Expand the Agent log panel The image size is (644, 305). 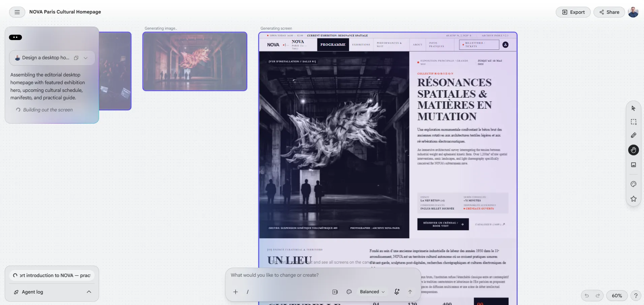coord(52,292)
